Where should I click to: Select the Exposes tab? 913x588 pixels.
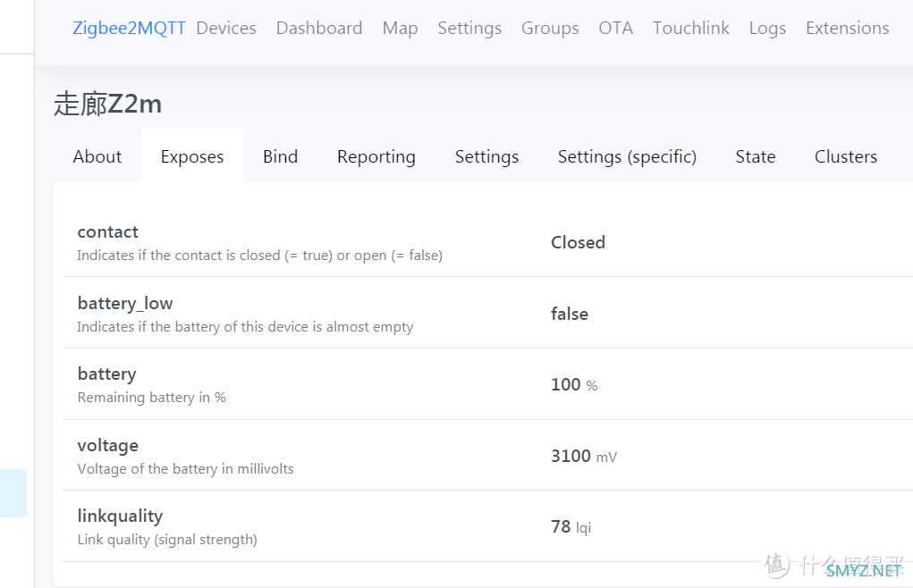192,156
